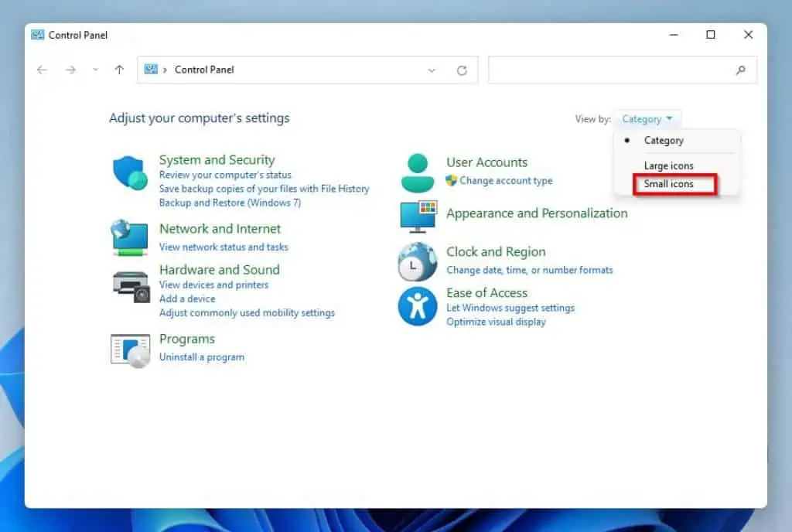Choose Small icons from view menu
Viewport: 792px width, 532px height.
click(669, 184)
